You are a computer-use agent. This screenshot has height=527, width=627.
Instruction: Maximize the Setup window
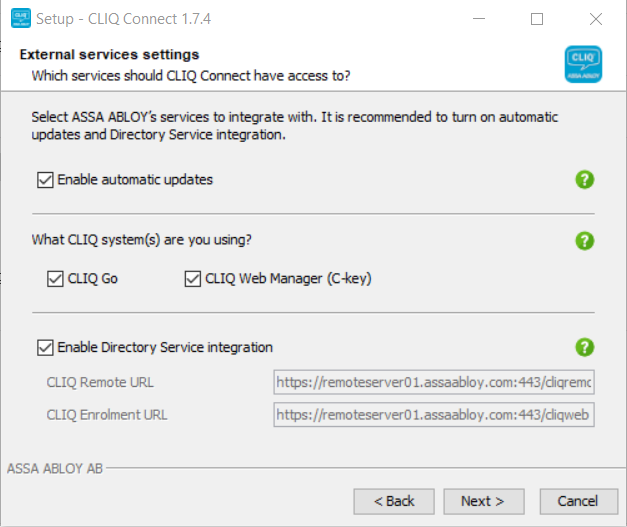click(x=537, y=19)
